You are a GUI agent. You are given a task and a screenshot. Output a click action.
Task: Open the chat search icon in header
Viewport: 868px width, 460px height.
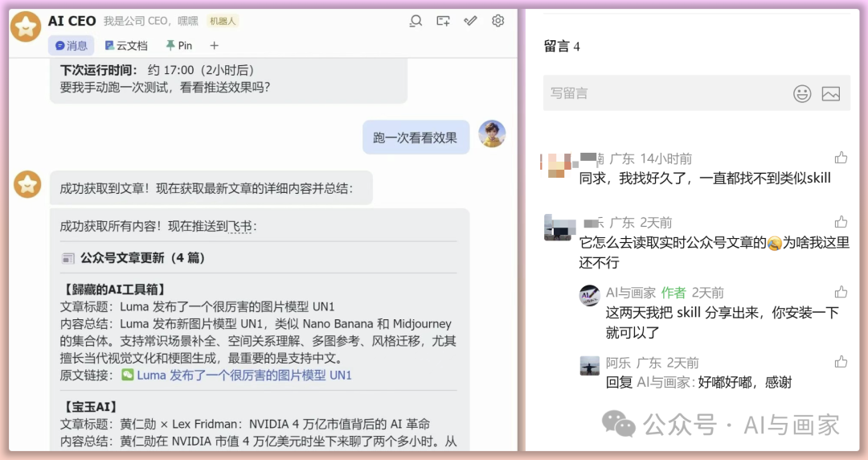(416, 21)
